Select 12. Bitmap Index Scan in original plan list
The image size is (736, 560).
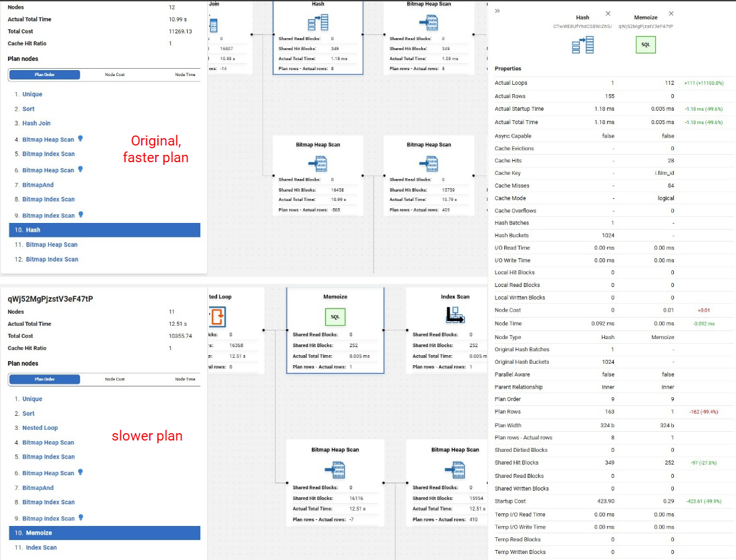tap(51, 260)
